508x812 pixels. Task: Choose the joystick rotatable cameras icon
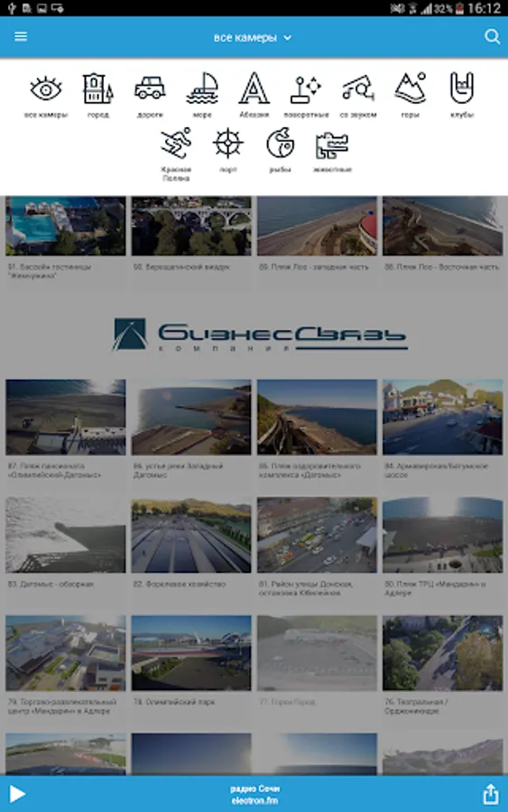pos(306,89)
